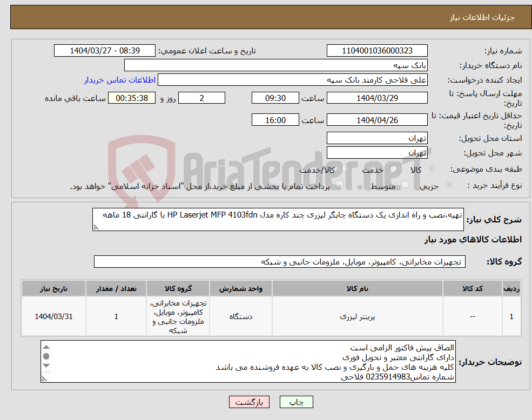The width and height of the screenshot is (532, 420).
Task: Click the buyer notes scrollbar thumb
Action: (x=46, y=356)
